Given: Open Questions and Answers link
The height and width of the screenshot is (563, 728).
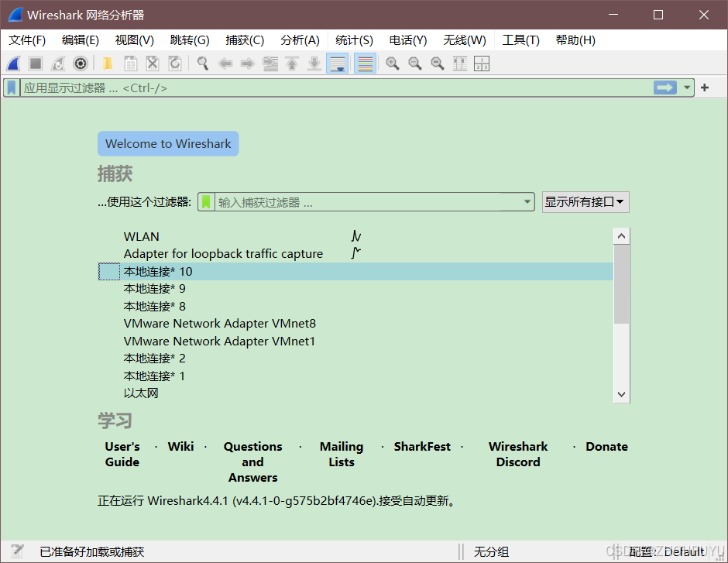Looking at the screenshot, I should [x=252, y=462].
